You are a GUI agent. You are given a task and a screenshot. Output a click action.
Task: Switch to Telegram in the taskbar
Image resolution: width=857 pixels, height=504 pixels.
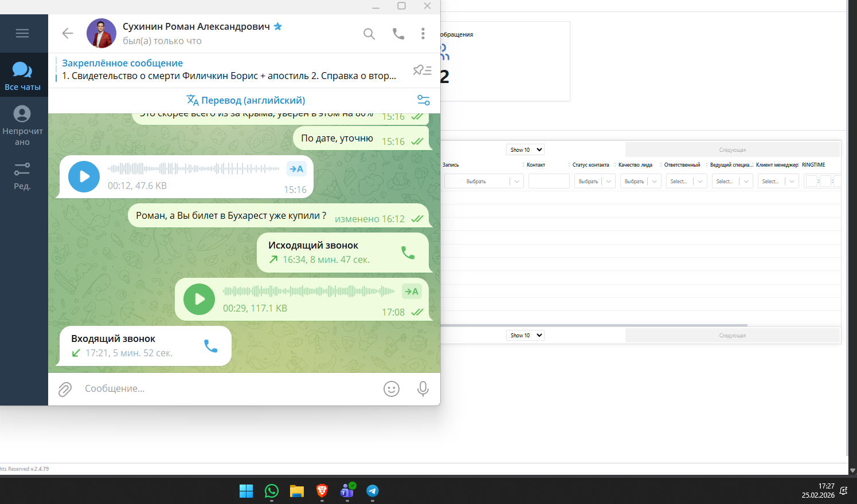pyautogui.click(x=373, y=491)
